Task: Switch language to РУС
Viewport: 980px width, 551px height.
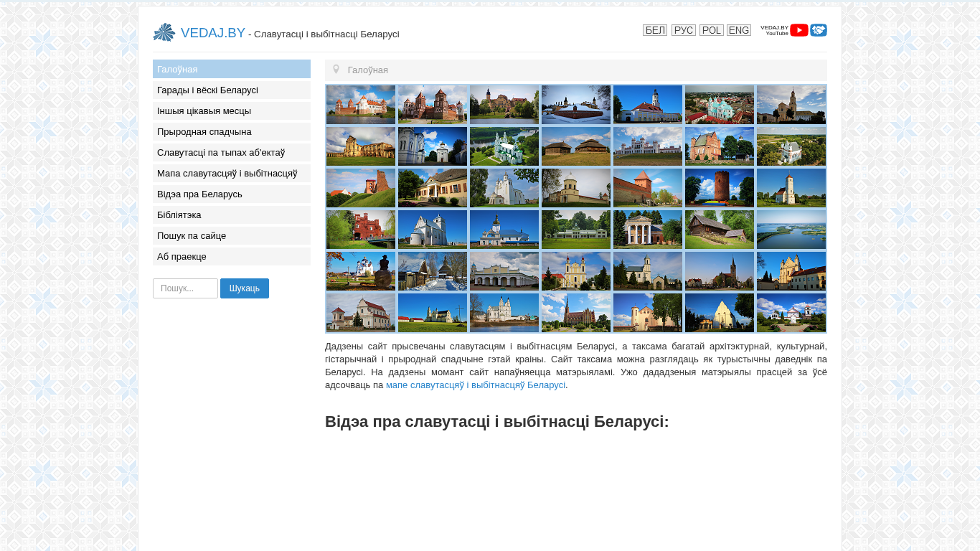Action: (x=684, y=30)
